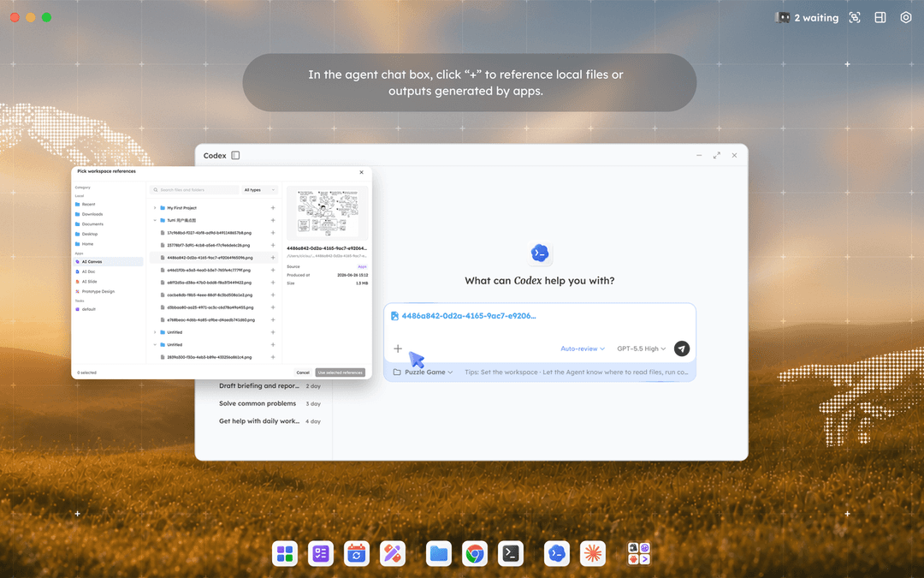The height and width of the screenshot is (578, 924).
Task: Open the orange starburst app in the dock
Action: pyautogui.click(x=593, y=554)
